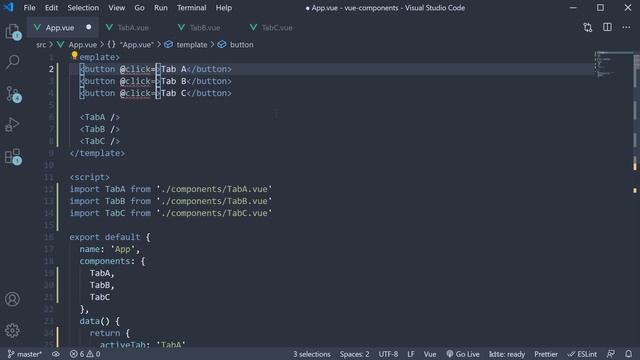
Task: Click '<TabC />' in the template
Action: [100, 141]
